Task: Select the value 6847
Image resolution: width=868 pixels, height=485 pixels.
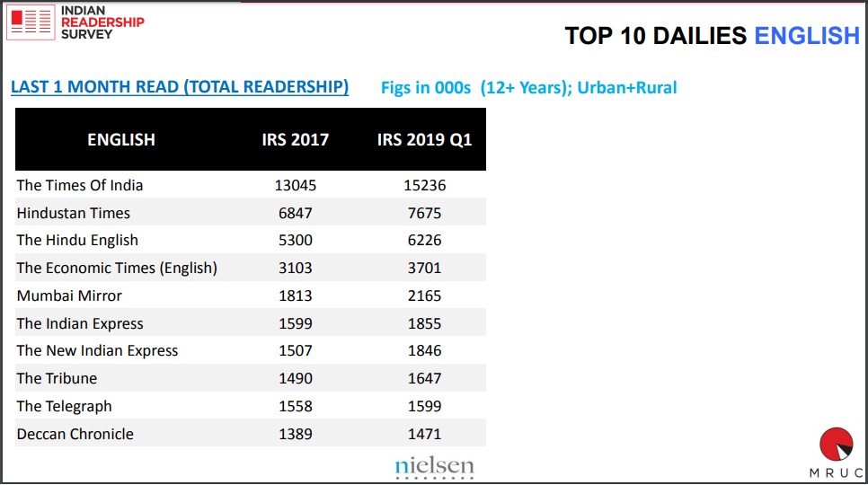Action: [x=296, y=213]
